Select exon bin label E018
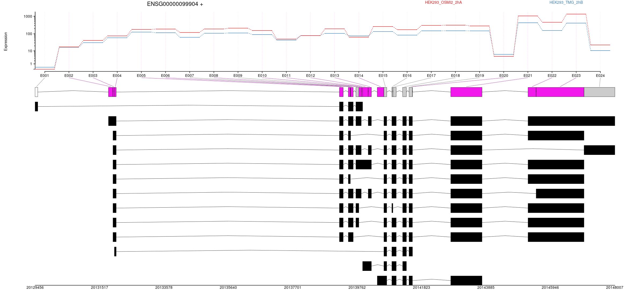 pyautogui.click(x=455, y=76)
